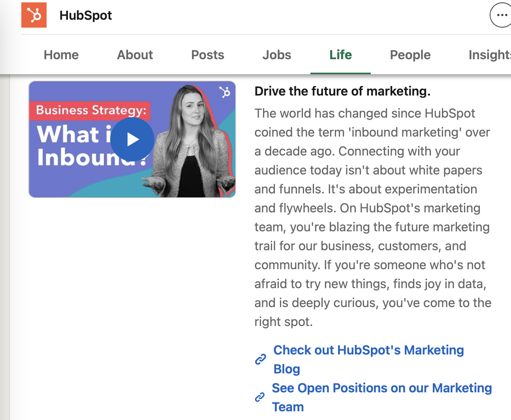Viewport: 511px width, 420px height.
Task: Click chain icon beside Marketing Blog link
Action: tap(260, 360)
